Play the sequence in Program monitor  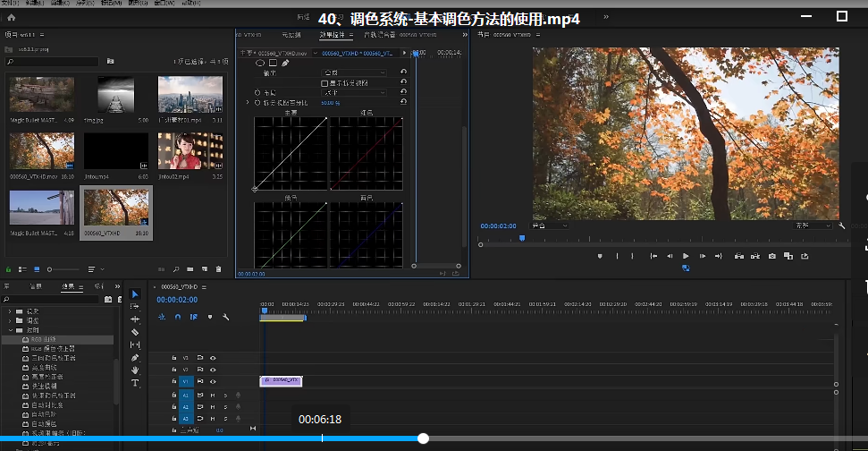click(x=686, y=256)
